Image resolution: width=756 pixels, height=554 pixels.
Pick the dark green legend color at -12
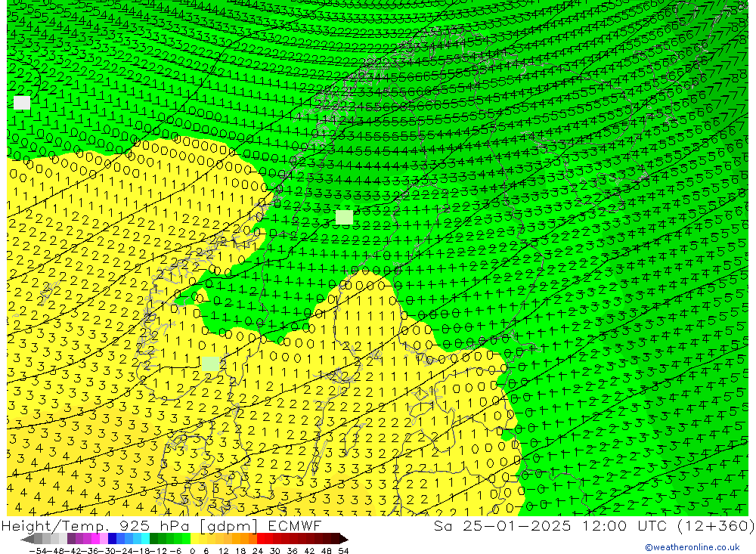pos(153,539)
